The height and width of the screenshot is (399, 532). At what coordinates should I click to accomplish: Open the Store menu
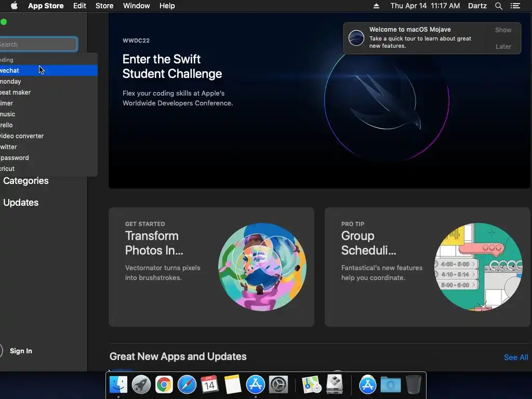point(104,6)
